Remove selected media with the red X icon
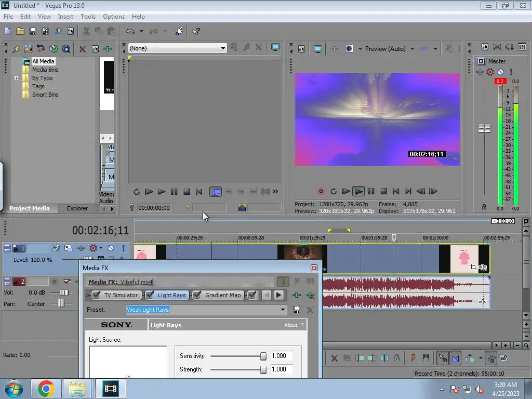The height and width of the screenshot is (399, 532). pyautogui.click(x=82, y=49)
